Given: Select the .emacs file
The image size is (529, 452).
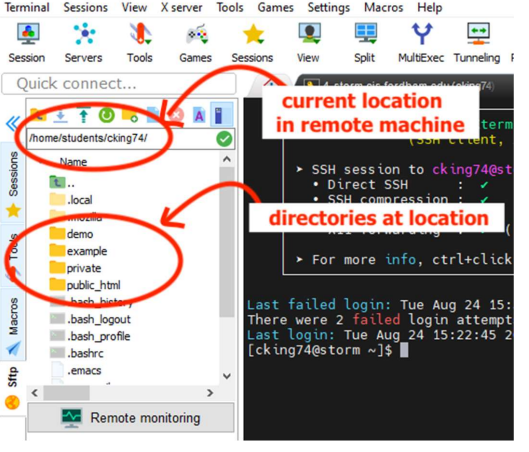Looking at the screenshot, I should (76, 370).
